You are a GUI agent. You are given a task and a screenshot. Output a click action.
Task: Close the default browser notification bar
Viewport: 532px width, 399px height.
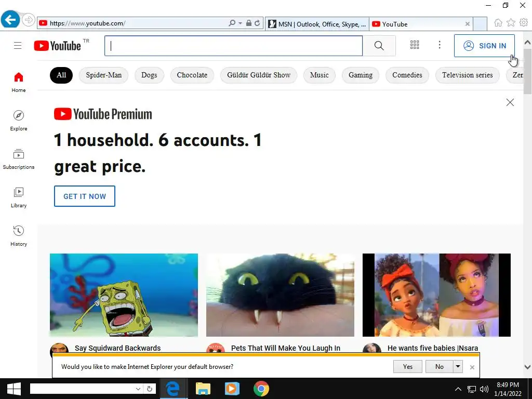(x=472, y=367)
